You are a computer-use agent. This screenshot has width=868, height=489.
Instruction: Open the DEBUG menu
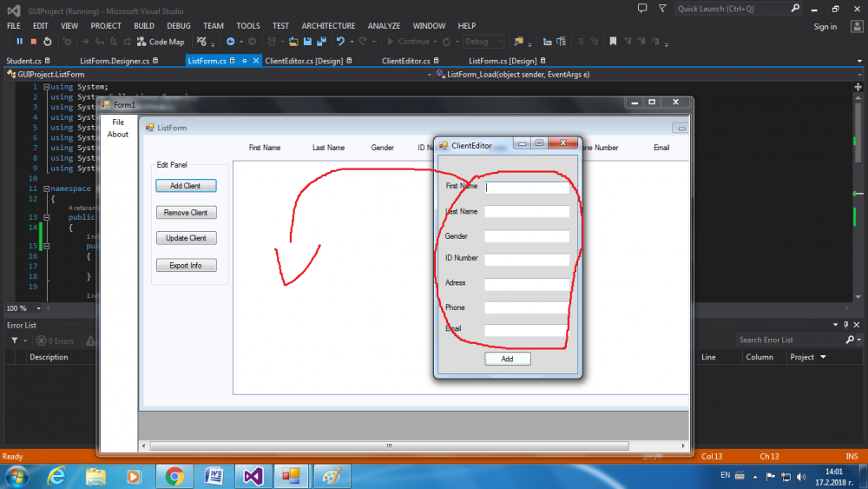click(x=178, y=26)
